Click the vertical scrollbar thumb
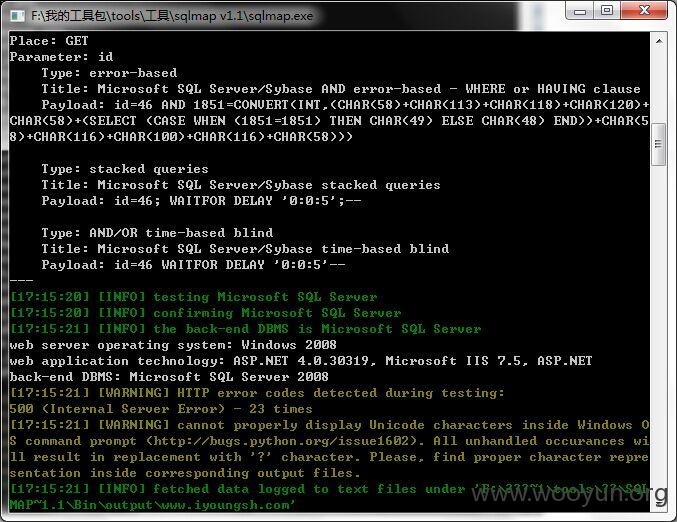This screenshot has height=522, width=677. [658, 144]
